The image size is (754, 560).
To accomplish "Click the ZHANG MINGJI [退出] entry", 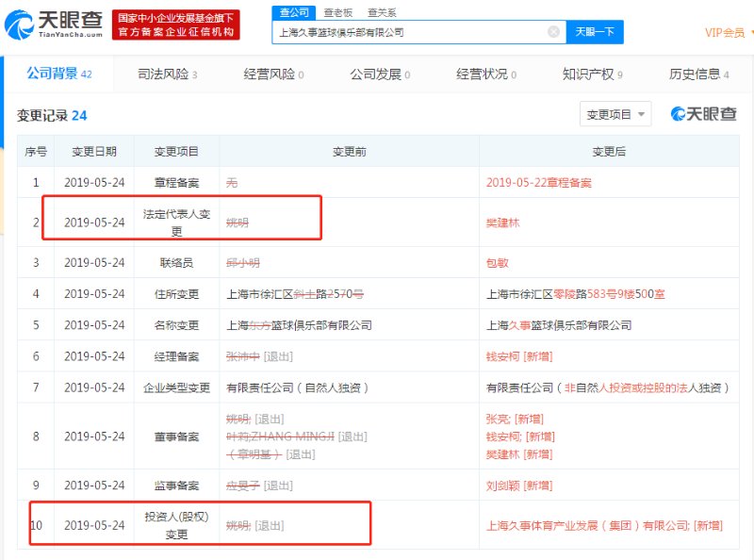I will (x=297, y=436).
